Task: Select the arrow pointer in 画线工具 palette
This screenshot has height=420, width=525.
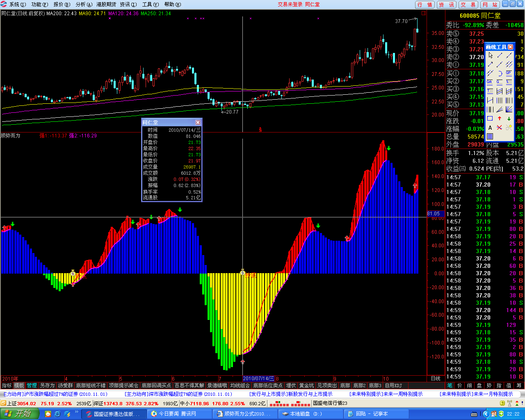Action: pos(490,55)
